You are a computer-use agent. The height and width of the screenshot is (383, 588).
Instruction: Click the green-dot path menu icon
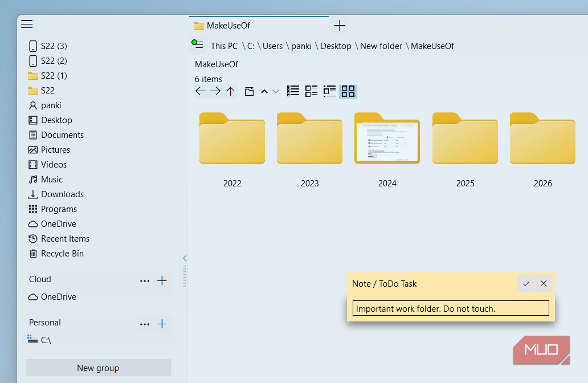click(x=197, y=44)
